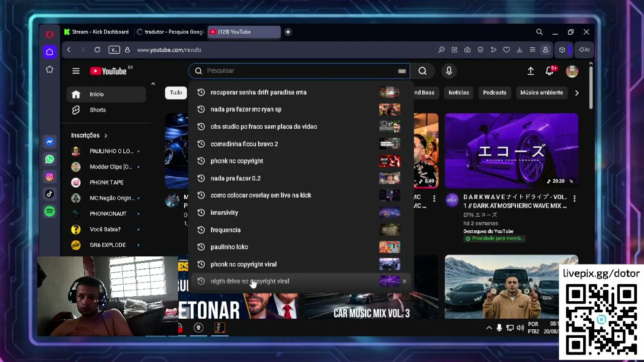Switch to the tradutor Google search tab
This screenshot has width=644, height=362.
170,32
